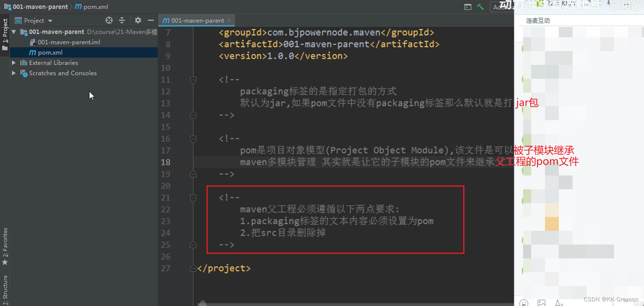Image resolution: width=644 pixels, height=306 pixels.
Task: Click comment text '2.把src目录删除掉'
Action: [283, 233]
